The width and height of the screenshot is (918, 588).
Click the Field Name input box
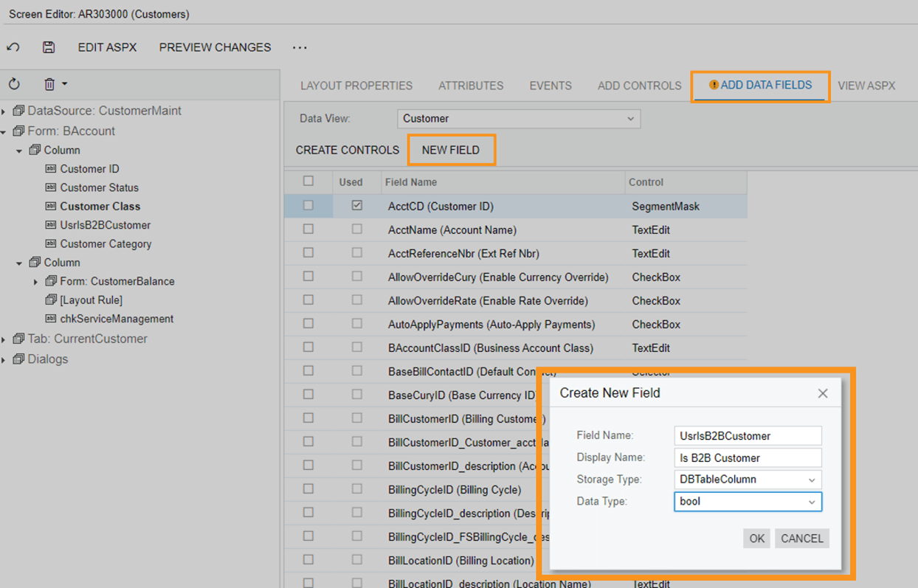tap(748, 436)
